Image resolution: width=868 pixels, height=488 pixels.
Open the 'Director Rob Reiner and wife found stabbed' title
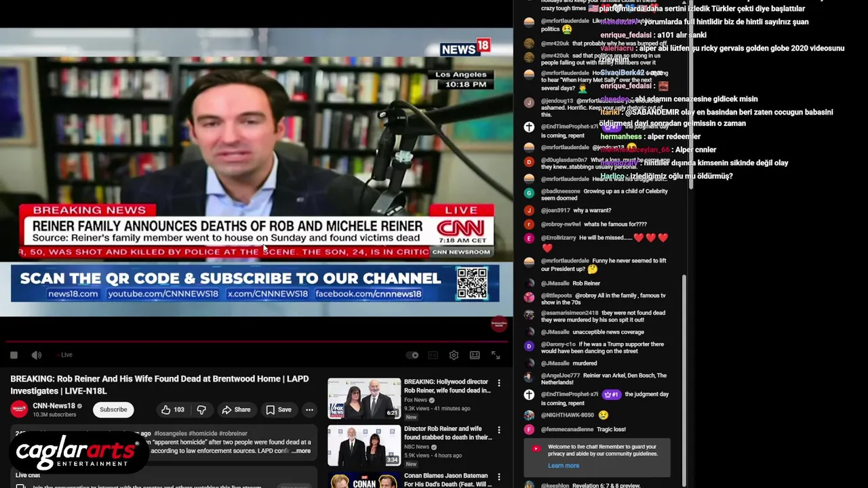448,433
